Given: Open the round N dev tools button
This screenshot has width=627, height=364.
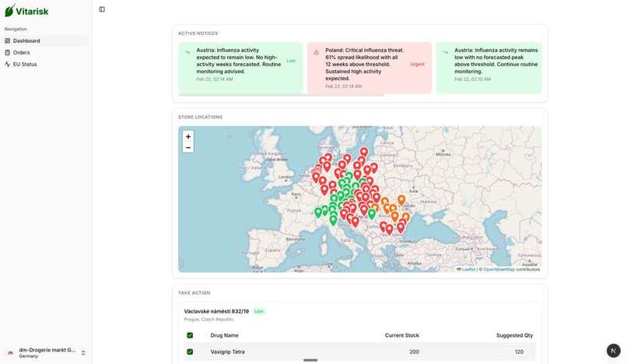Looking at the screenshot, I should click(614, 351).
